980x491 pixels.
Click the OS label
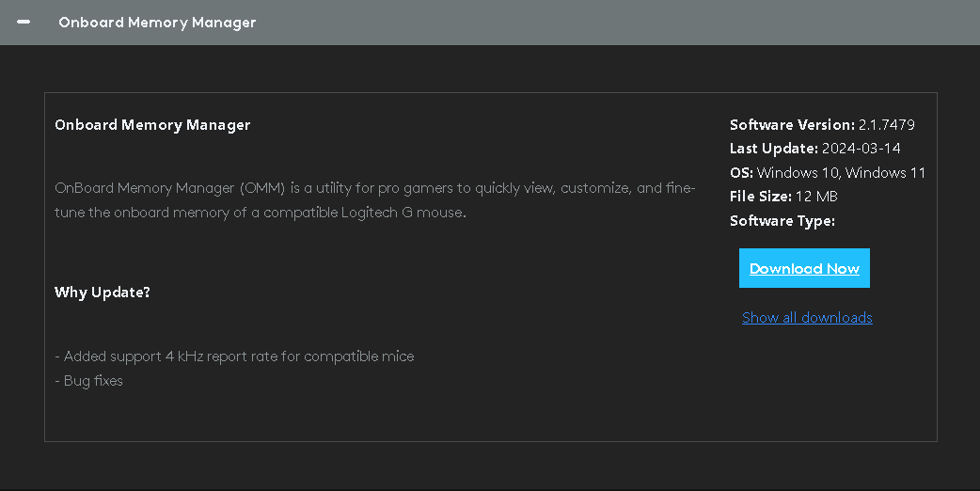coord(741,172)
